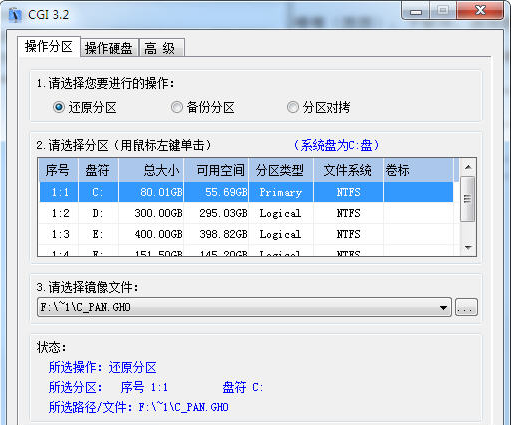The image size is (512, 425).
Task: Select the D: 300.00GB partition row
Action: pyautogui.click(x=246, y=213)
